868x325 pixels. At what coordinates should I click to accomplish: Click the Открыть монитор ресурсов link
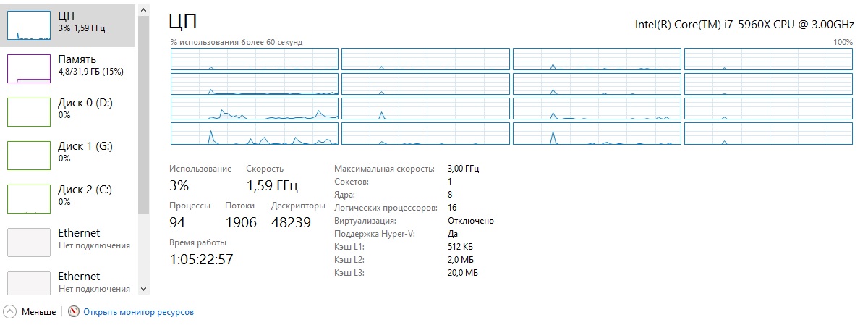(138, 312)
